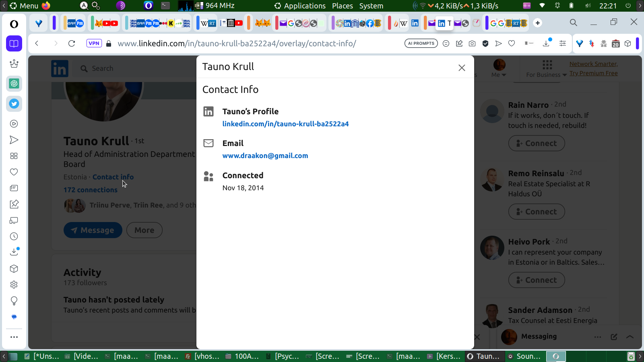Open Sander Adamson's profile name

point(540,310)
